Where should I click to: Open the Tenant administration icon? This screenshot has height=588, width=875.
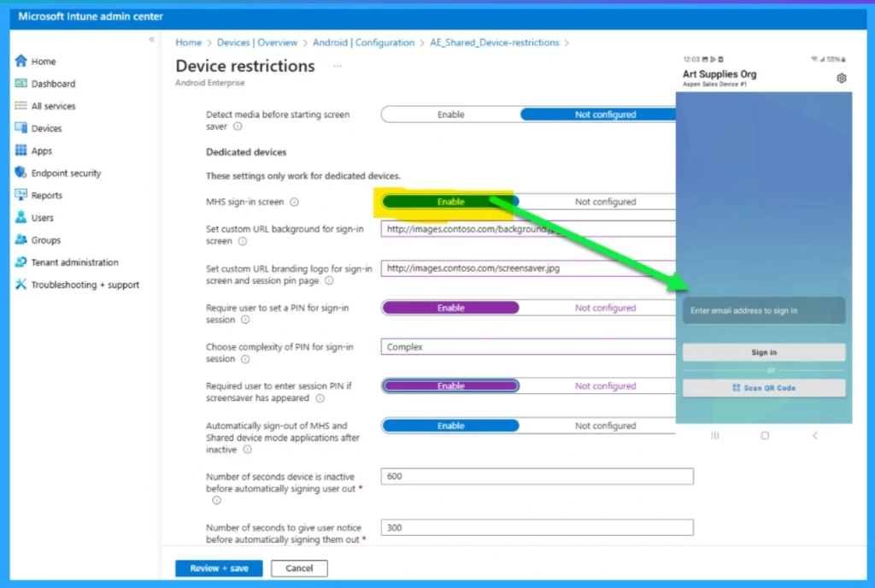(x=21, y=262)
